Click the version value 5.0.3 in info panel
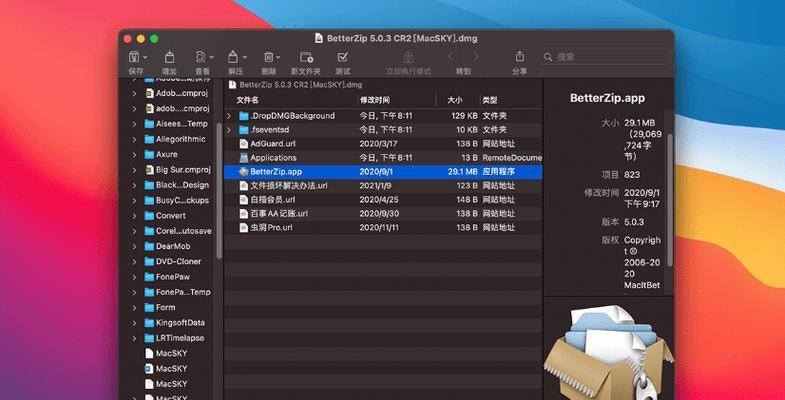Screen dimensions: 785x400 [x=634, y=222]
